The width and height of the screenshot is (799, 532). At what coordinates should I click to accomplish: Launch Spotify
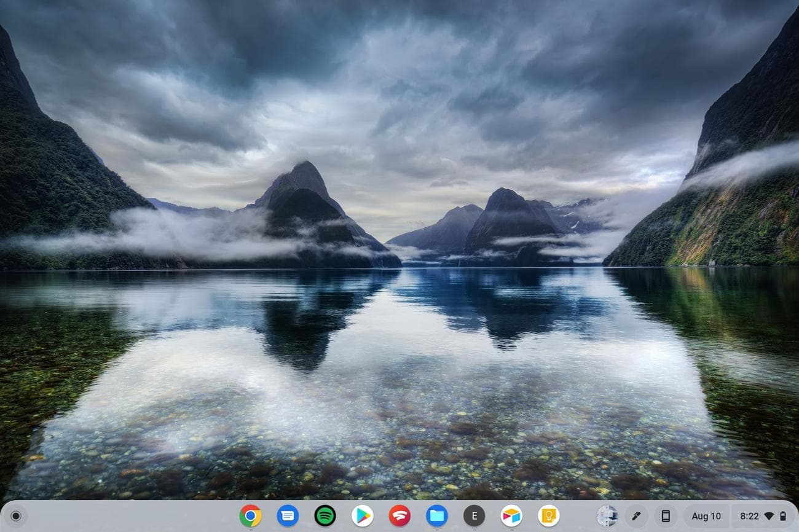tap(325, 516)
